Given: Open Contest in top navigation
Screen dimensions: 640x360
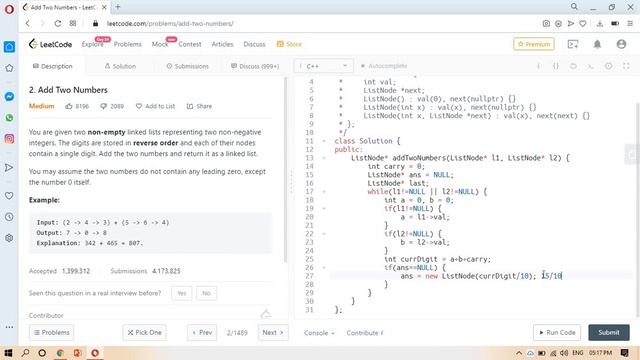Looking at the screenshot, I should point(190,44).
